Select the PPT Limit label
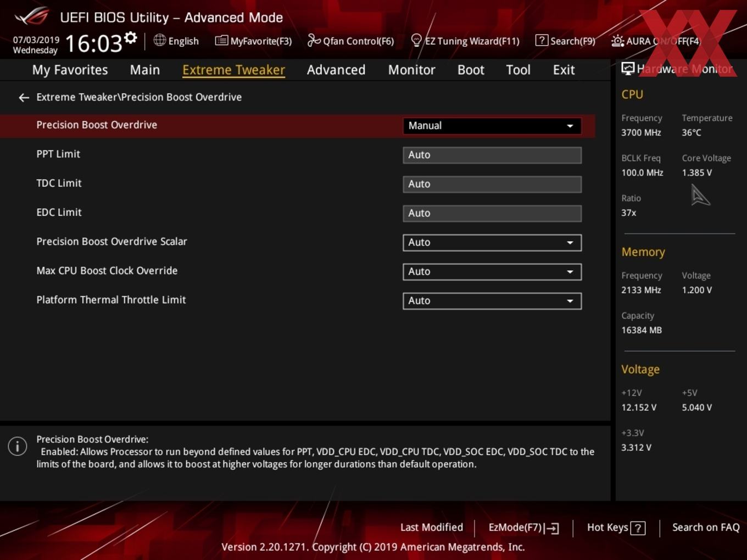747x560 pixels. [58, 154]
